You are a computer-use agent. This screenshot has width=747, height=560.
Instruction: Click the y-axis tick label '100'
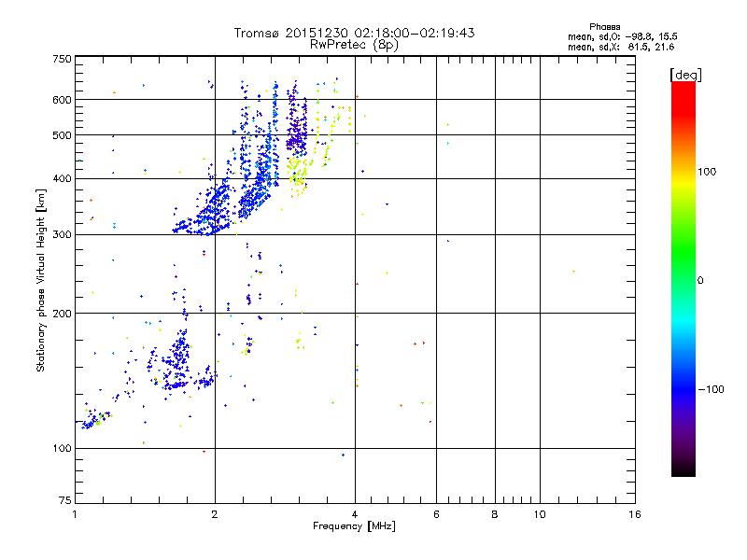pos(62,449)
